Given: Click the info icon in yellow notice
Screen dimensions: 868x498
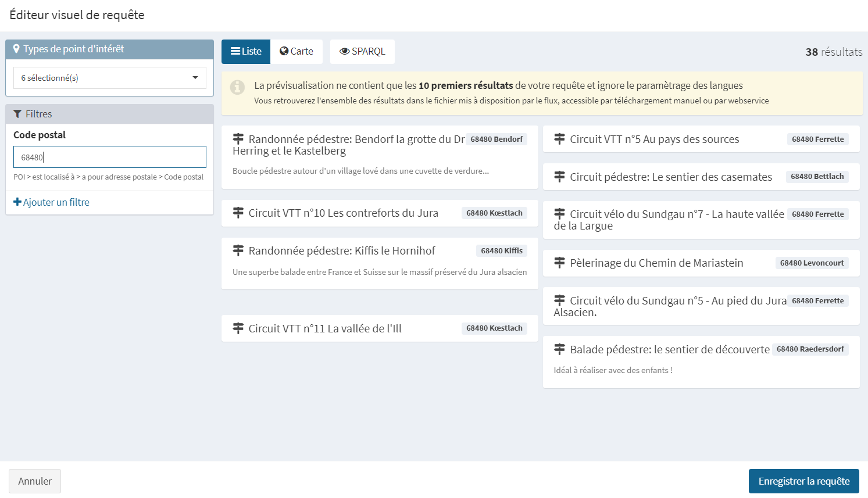Looking at the screenshot, I should (237, 87).
